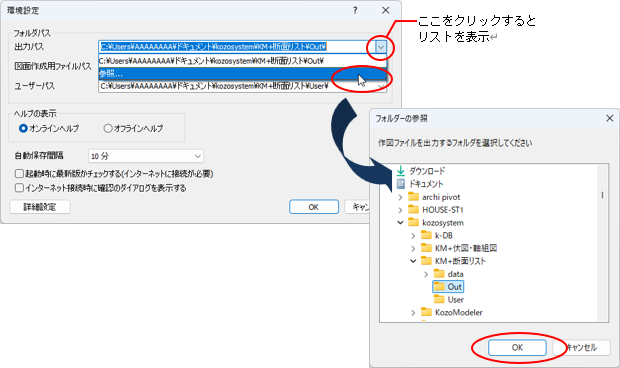The height and width of the screenshot is (368, 620).
Task: Click the folder icon beside data
Action: point(439,274)
